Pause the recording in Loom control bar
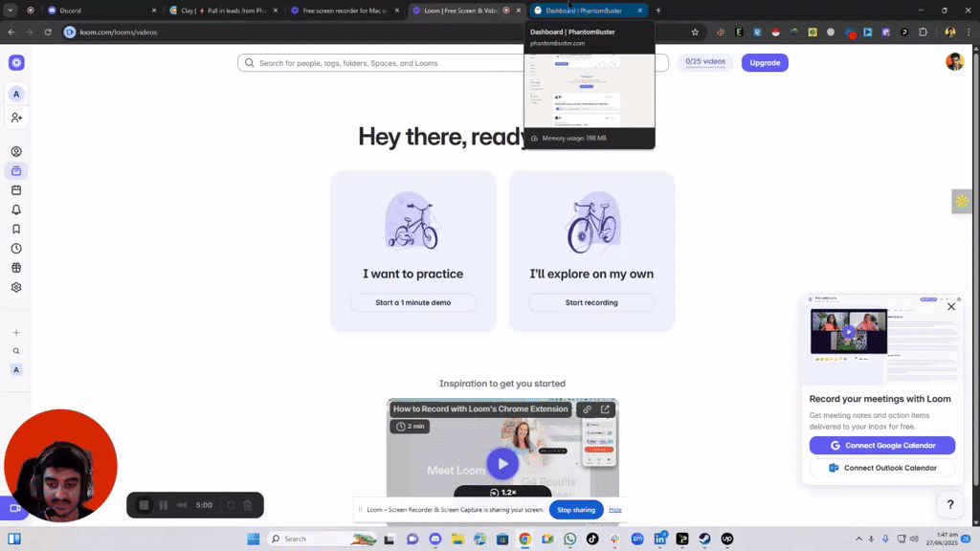 (163, 505)
